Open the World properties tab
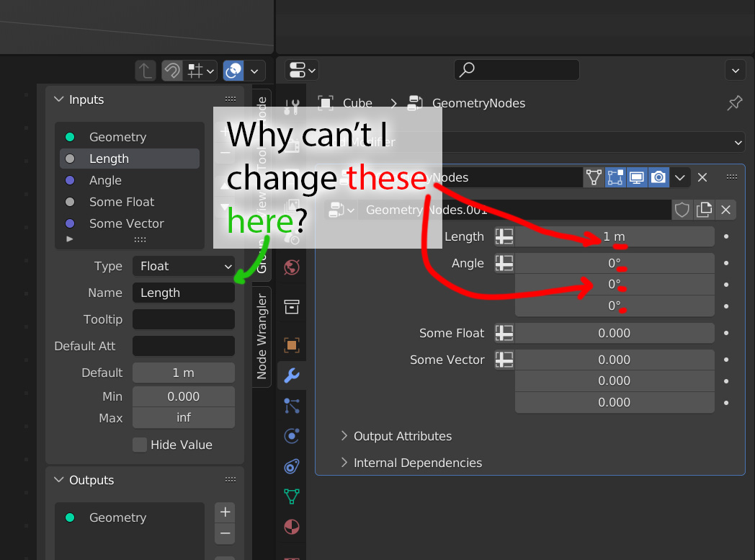755x560 pixels. click(292, 267)
